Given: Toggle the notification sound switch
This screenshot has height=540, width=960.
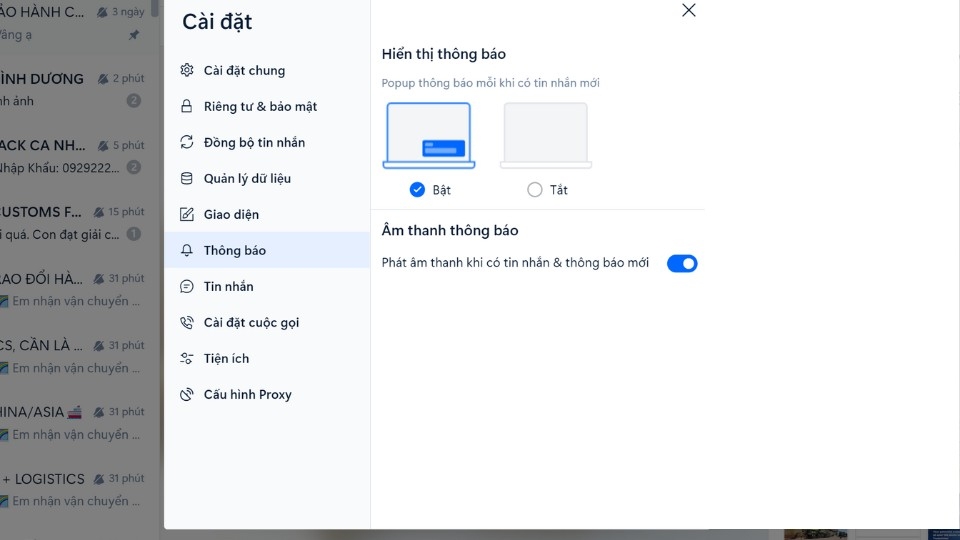Looking at the screenshot, I should [x=682, y=263].
